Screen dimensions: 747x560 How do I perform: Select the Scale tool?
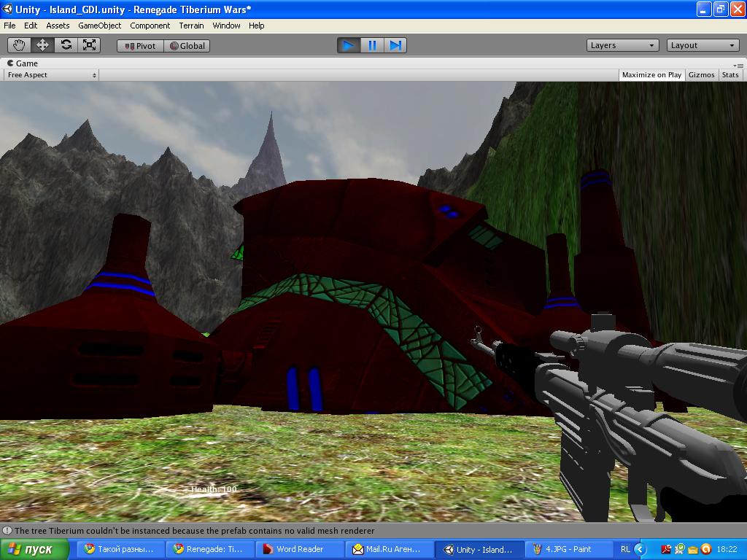click(x=89, y=45)
